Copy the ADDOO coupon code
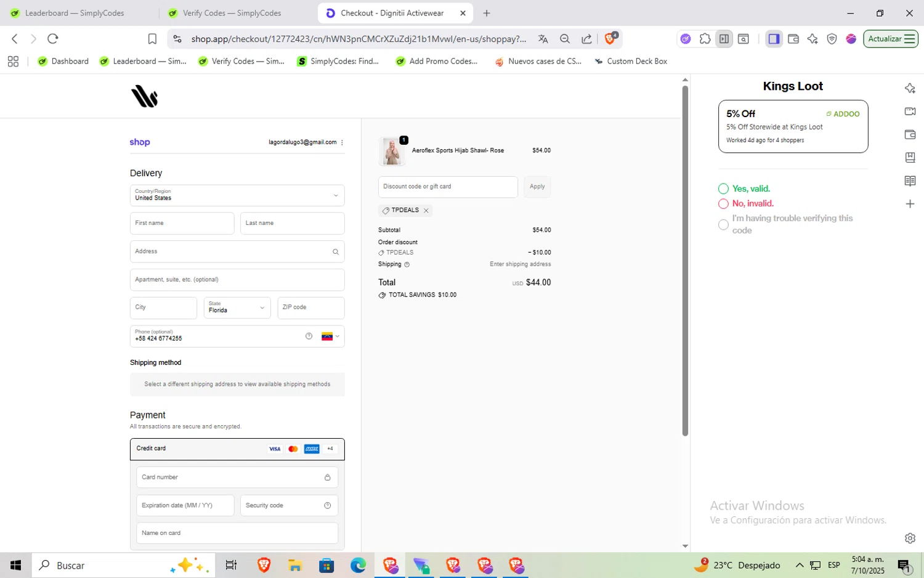Image resolution: width=924 pixels, height=578 pixels. [x=843, y=114]
